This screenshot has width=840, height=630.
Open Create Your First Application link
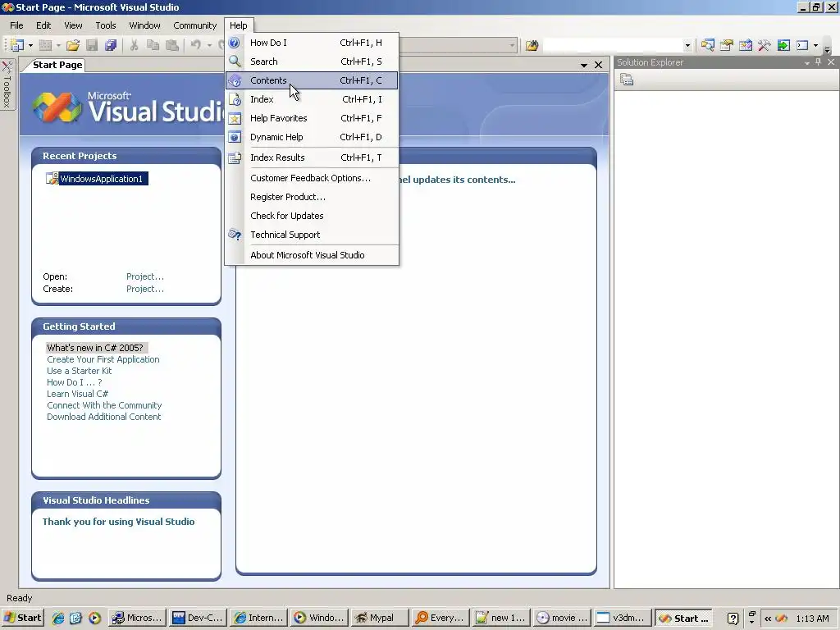point(103,359)
